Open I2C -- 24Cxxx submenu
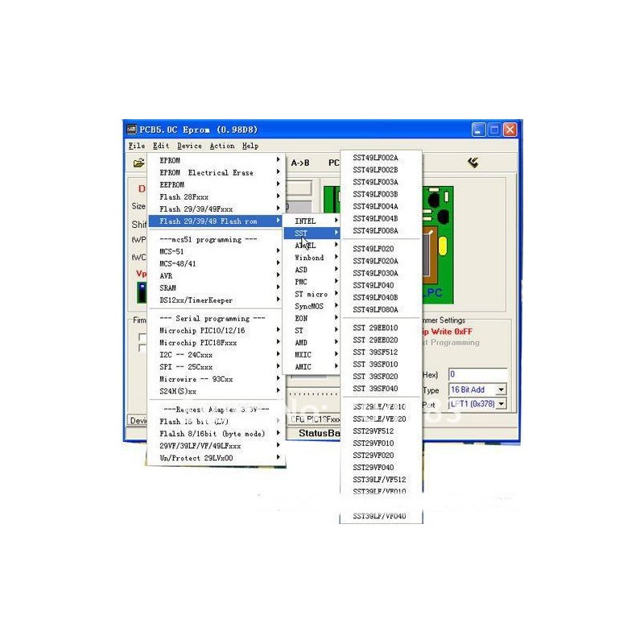Viewport: 644px width, 644px height. coord(216,355)
